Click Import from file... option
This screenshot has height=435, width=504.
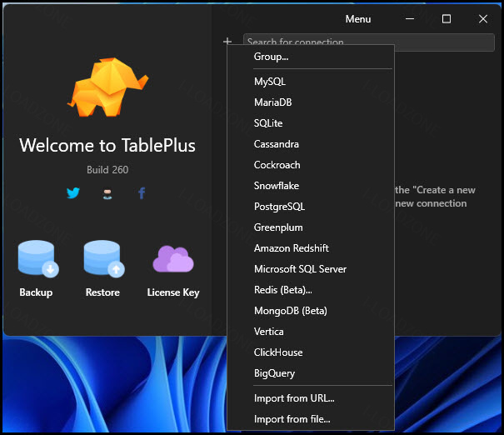pos(311,419)
